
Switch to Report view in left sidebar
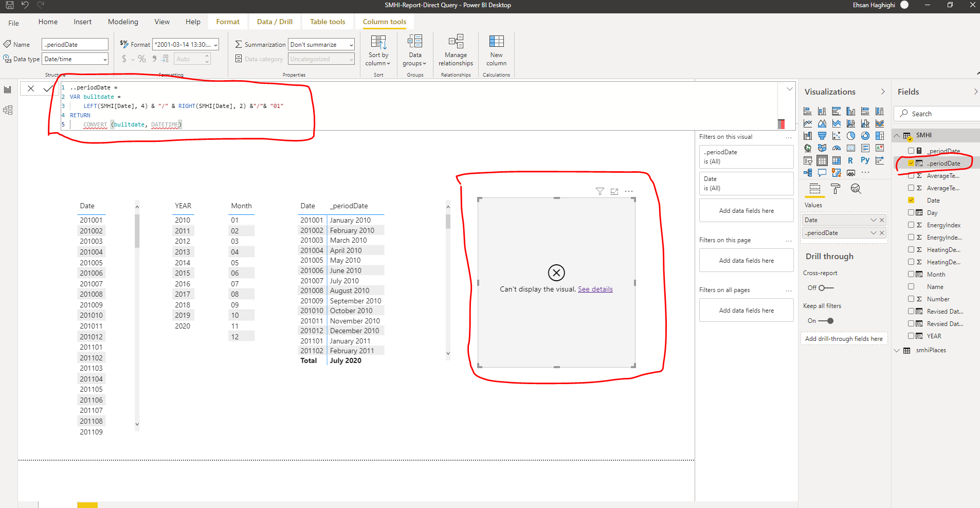[x=8, y=90]
